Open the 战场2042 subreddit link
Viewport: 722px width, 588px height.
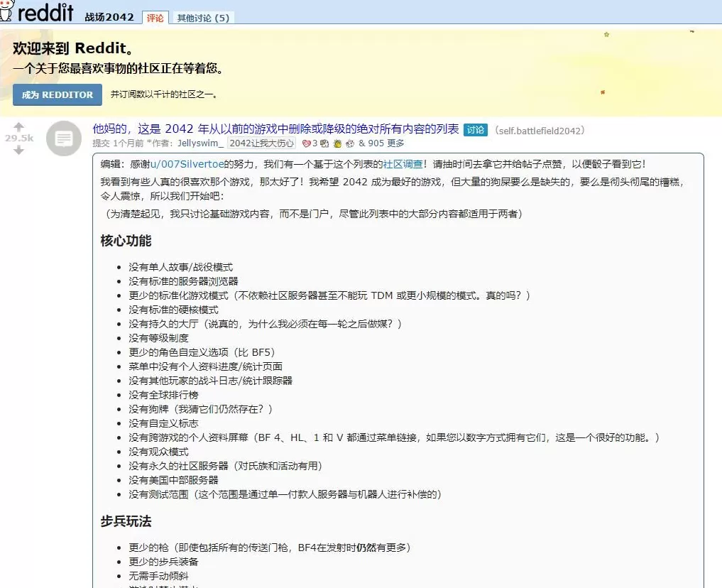[109, 17]
